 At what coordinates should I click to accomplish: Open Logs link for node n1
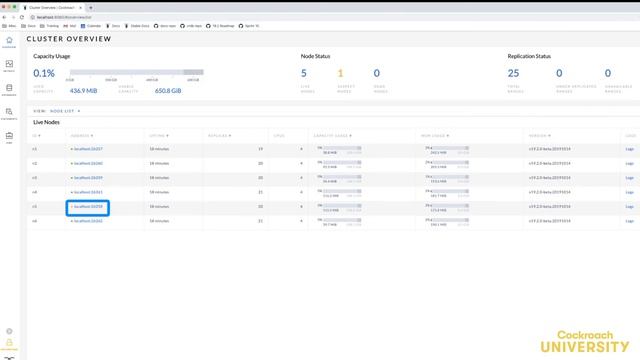coord(630,149)
